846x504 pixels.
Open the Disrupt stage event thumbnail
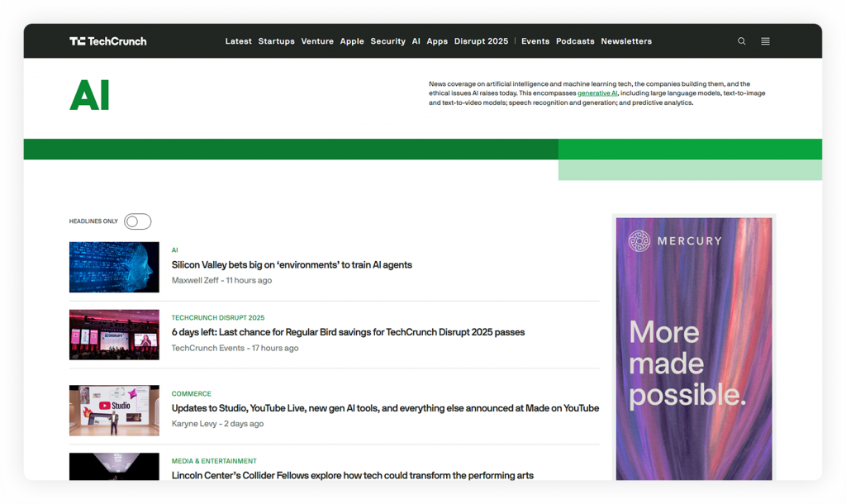pos(114,335)
